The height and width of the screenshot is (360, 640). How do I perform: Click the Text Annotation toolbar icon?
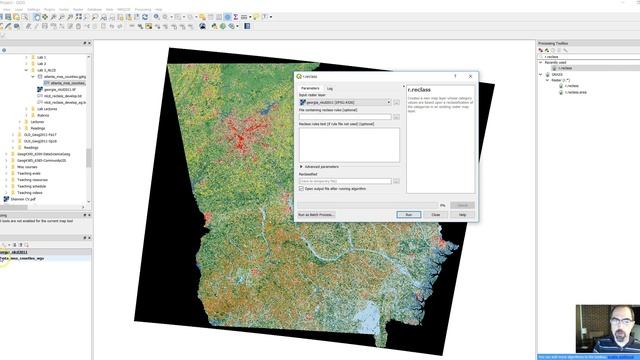click(x=264, y=17)
